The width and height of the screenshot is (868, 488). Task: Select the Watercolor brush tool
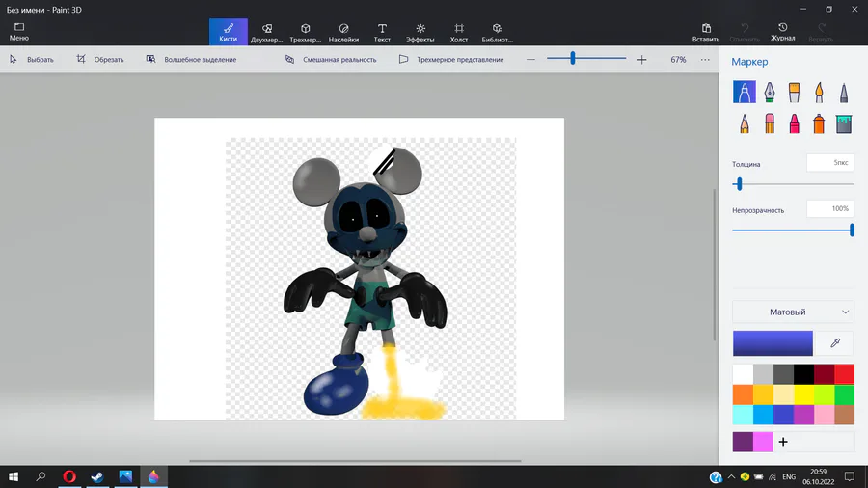[x=819, y=92]
